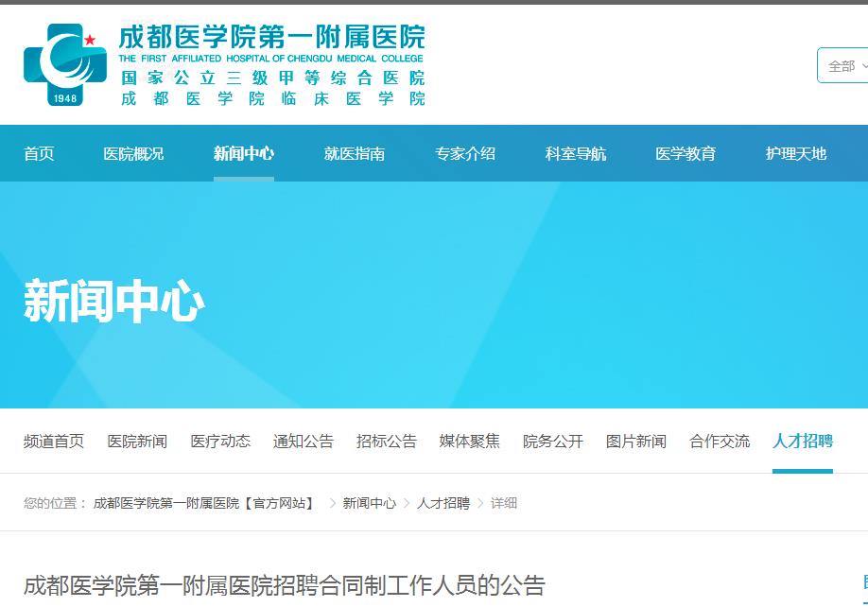Click the 新闻中心 breadcrumb link
This screenshot has width=868, height=607.
coord(370,503)
